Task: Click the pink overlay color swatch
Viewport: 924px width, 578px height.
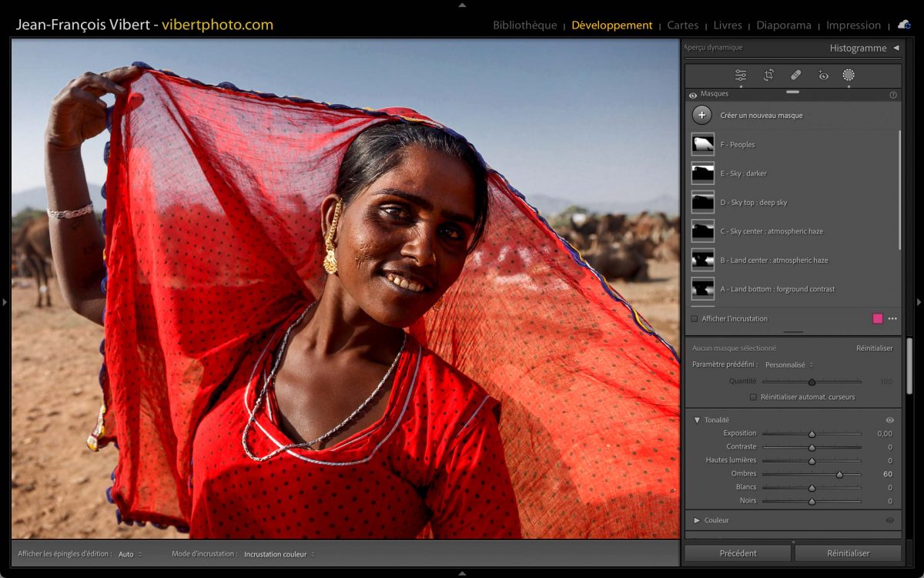Action: 878,318
